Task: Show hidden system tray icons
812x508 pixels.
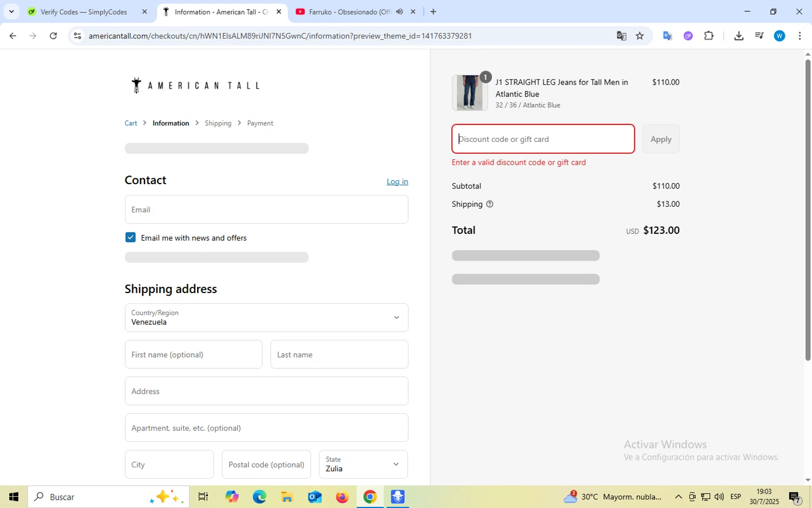Action: 678,497
